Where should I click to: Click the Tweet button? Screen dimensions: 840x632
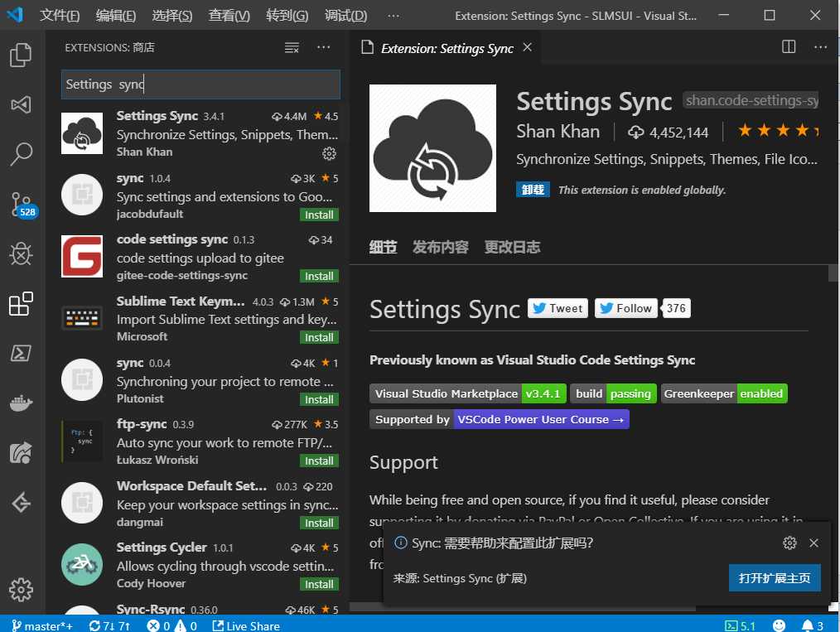click(x=558, y=308)
